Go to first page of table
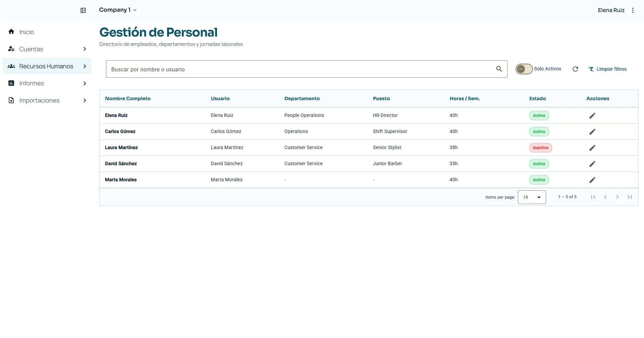The width and height of the screenshot is (644, 338). click(x=593, y=197)
